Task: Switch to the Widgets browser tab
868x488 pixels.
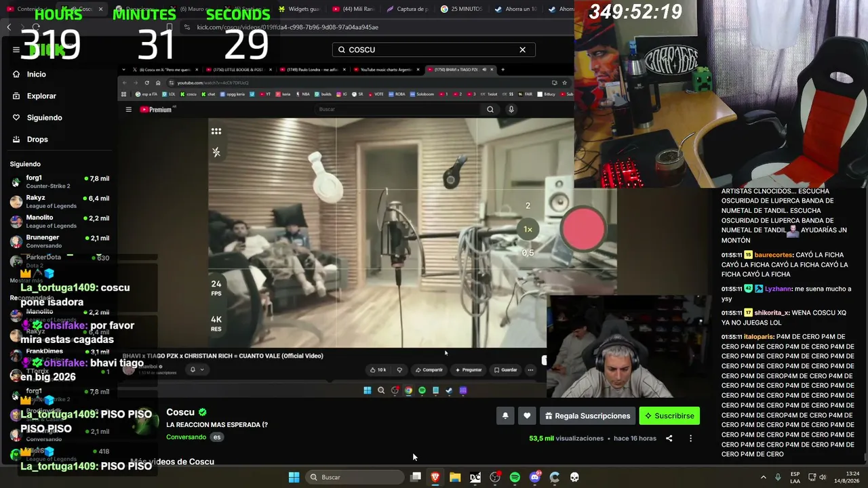Action: [298, 9]
